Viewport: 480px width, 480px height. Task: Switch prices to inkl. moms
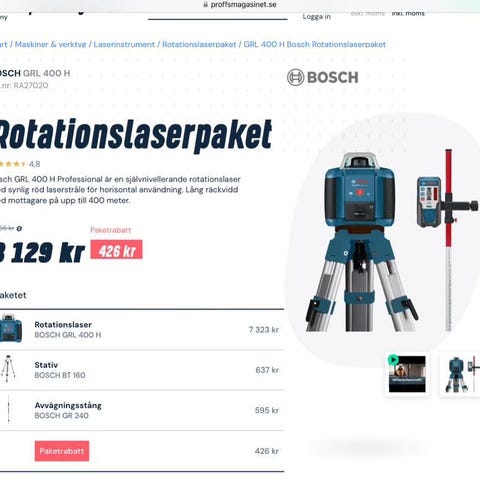[x=408, y=14]
